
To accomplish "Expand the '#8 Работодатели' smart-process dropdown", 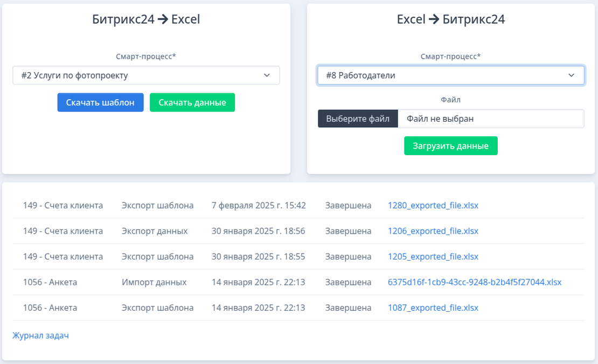I will (x=450, y=75).
